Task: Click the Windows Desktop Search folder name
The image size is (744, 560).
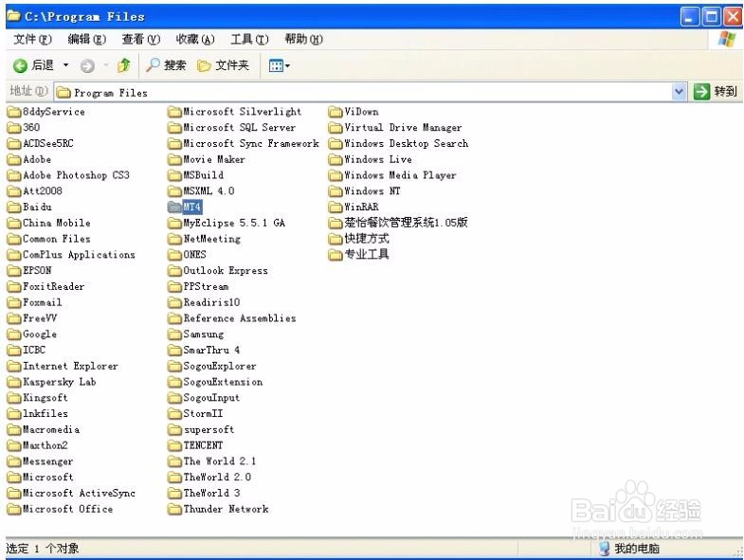Action: [407, 143]
